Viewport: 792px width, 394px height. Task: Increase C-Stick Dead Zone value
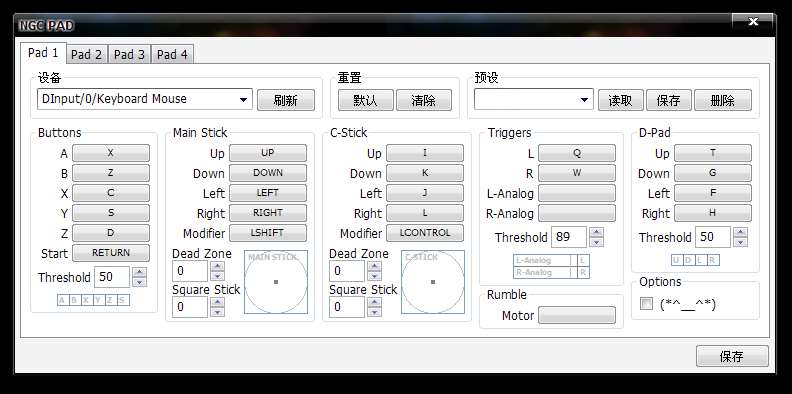pyautogui.click(x=374, y=266)
